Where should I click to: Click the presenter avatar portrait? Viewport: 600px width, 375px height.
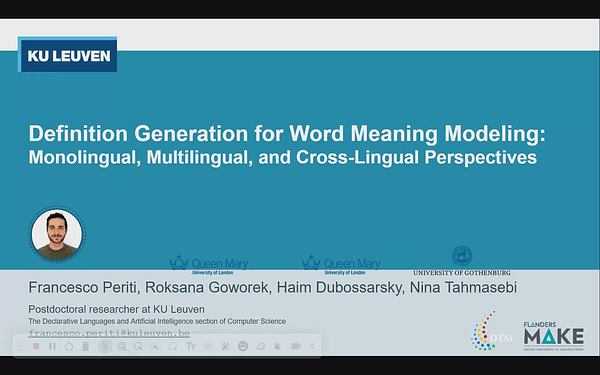pos(57,235)
